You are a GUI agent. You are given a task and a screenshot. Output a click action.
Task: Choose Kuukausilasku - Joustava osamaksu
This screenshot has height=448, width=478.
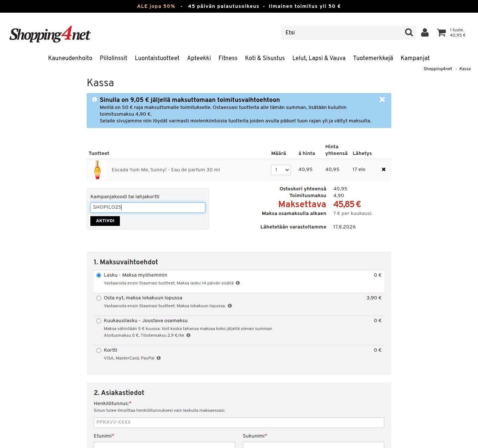click(99, 321)
